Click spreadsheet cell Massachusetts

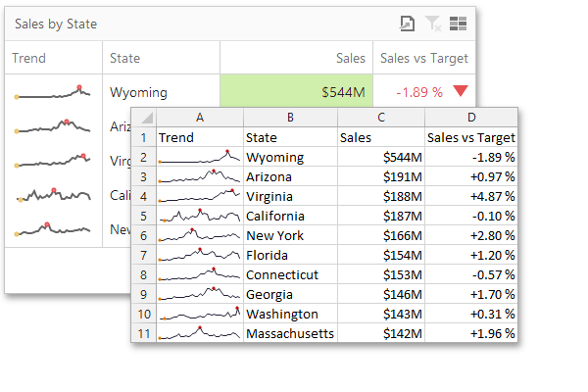click(x=290, y=333)
